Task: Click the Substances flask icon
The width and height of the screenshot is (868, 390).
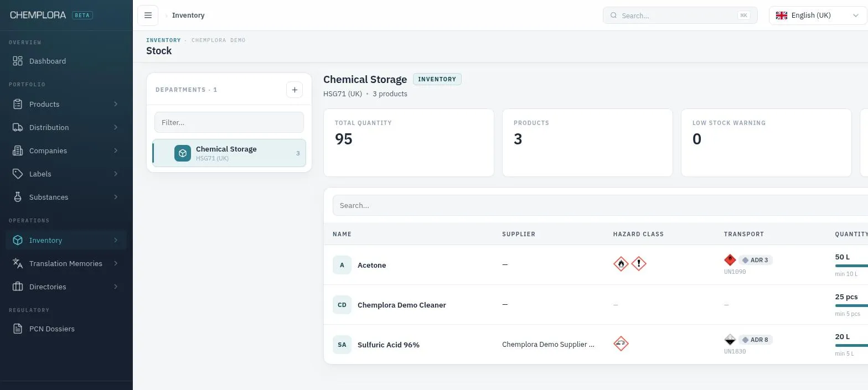Action: (x=18, y=197)
